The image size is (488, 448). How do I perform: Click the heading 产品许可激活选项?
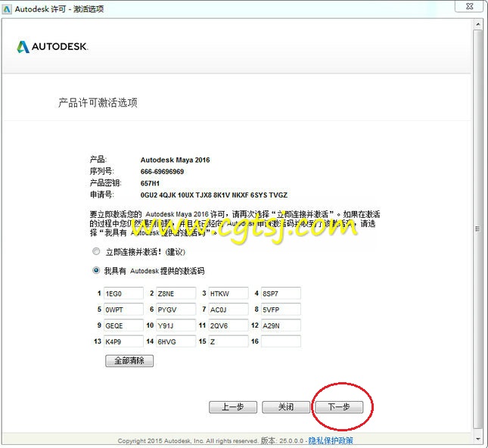98,102
